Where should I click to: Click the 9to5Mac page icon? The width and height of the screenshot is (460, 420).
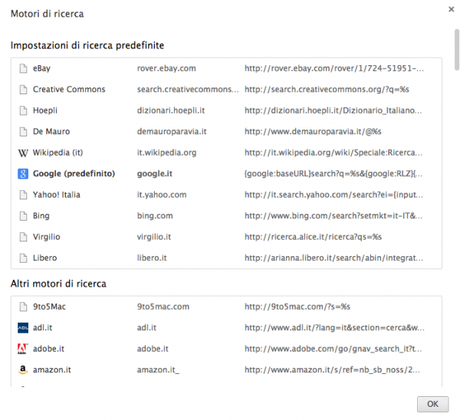click(x=23, y=307)
